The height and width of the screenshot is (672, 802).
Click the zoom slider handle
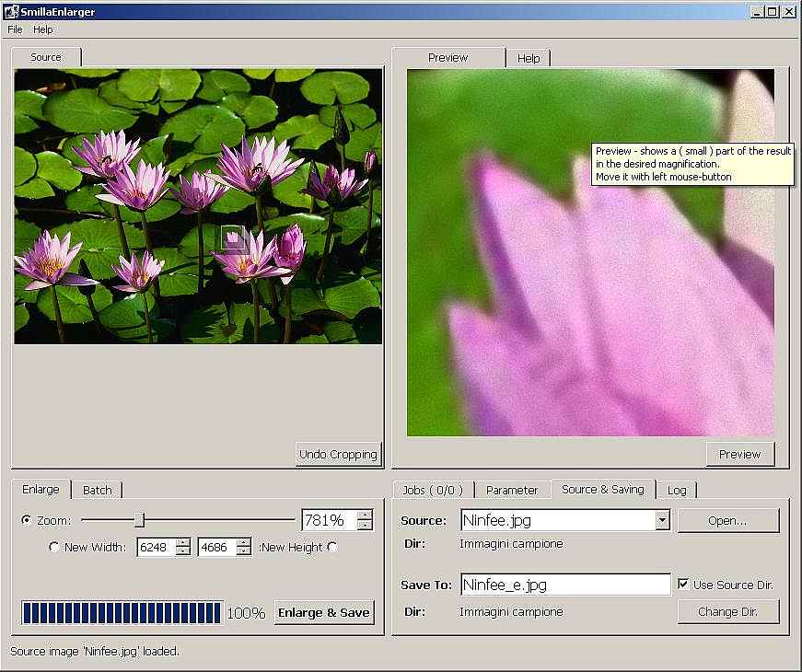point(139,520)
